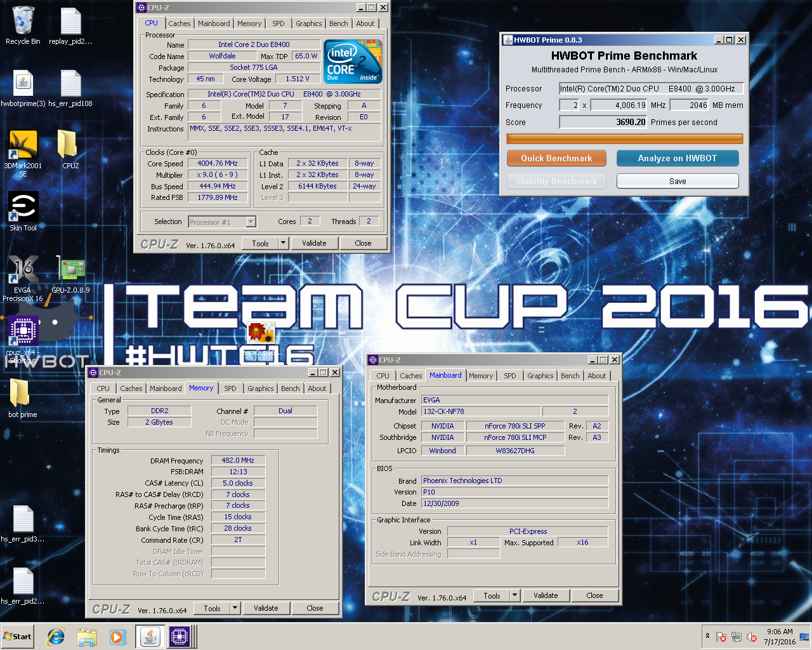Click the Code Name value Wolfdale
812x650 pixels.
coord(222,56)
